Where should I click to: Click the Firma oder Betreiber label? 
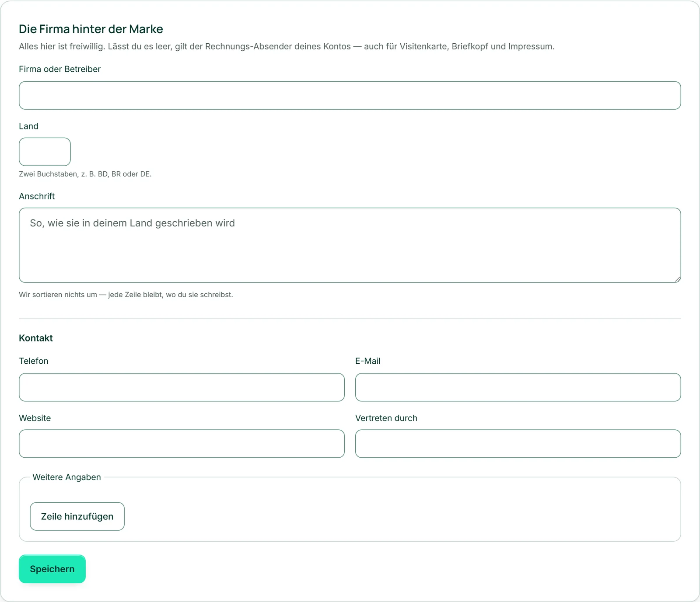point(59,69)
